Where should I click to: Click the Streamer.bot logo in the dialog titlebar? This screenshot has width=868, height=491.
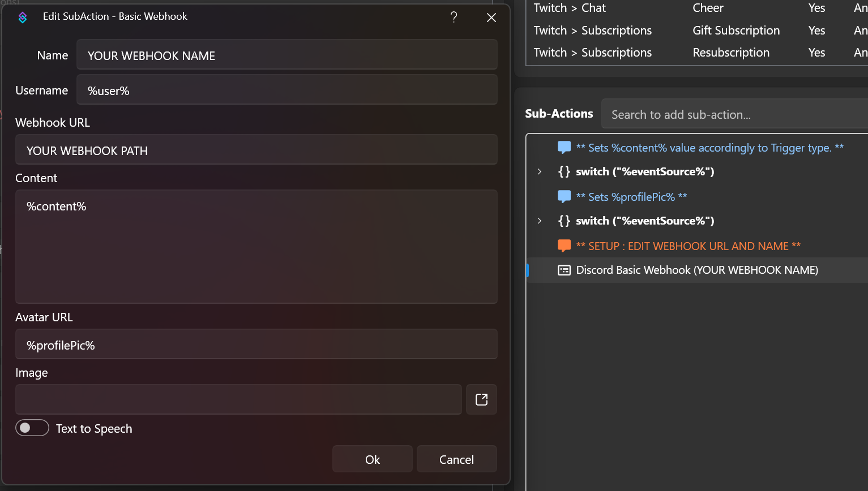click(23, 17)
